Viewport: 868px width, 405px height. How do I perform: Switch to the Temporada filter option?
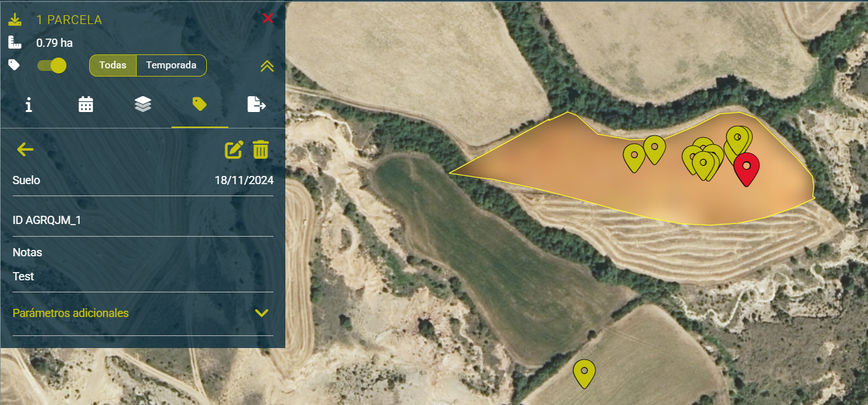tap(171, 65)
